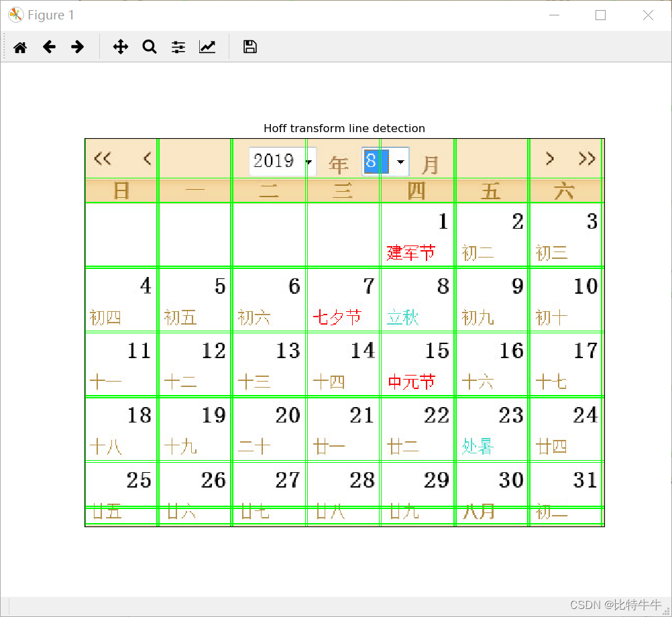
Task: Open the month 8 dropdown arrow
Action: tap(400, 162)
